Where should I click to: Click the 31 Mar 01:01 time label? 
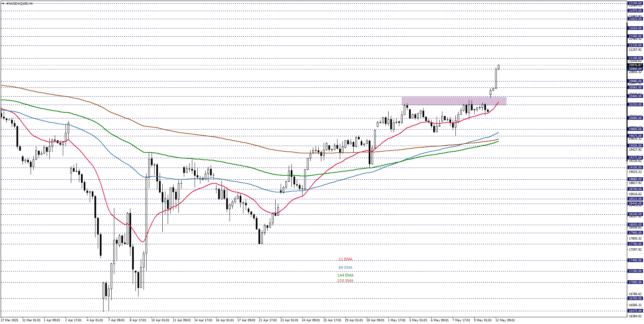pos(31,320)
